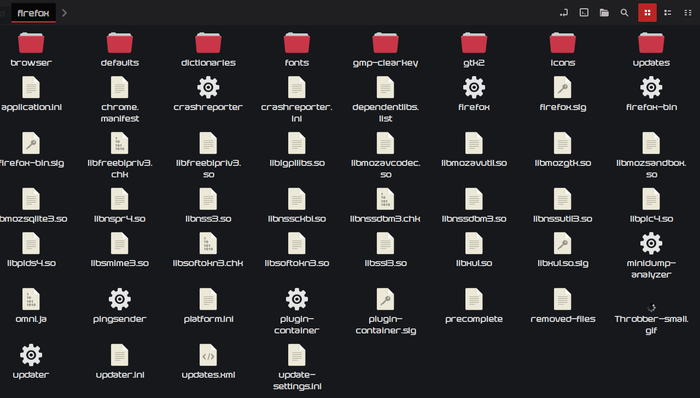Click the toggle path entry icon
Viewport: 700px width, 398px height.
pos(564,12)
